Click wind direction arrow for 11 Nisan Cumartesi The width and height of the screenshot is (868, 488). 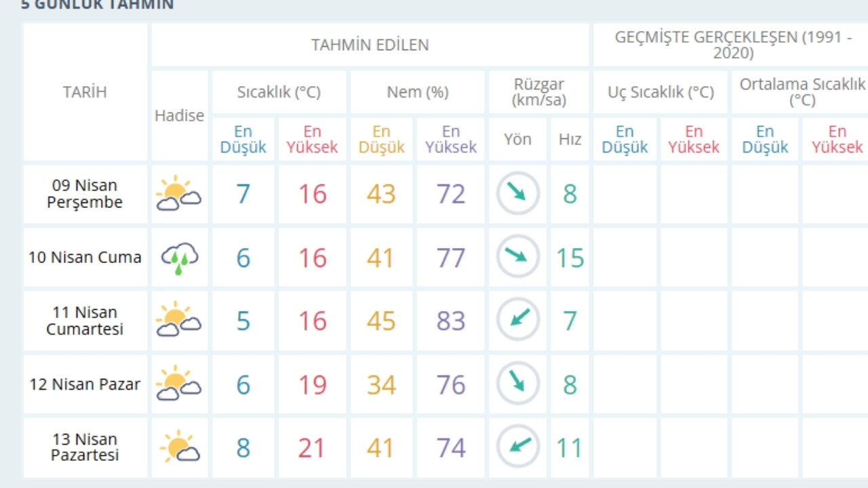pyautogui.click(x=517, y=320)
